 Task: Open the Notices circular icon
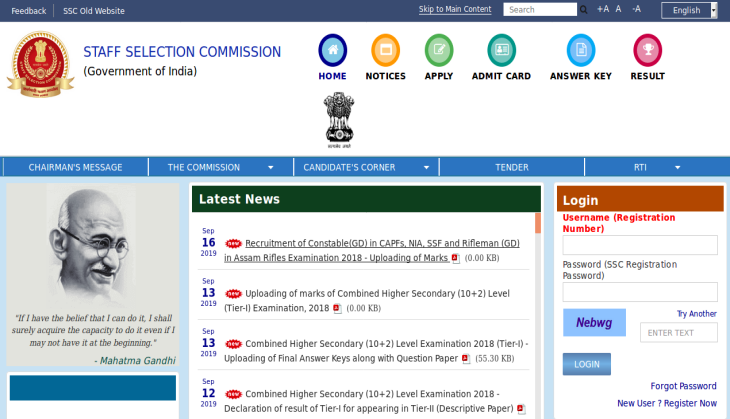(x=385, y=50)
